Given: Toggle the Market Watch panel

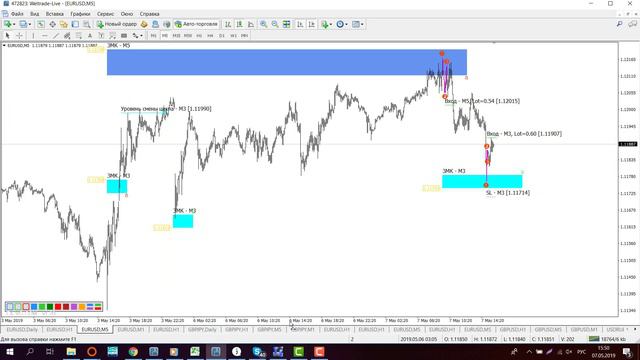Looking at the screenshot, I should pos(41,24).
